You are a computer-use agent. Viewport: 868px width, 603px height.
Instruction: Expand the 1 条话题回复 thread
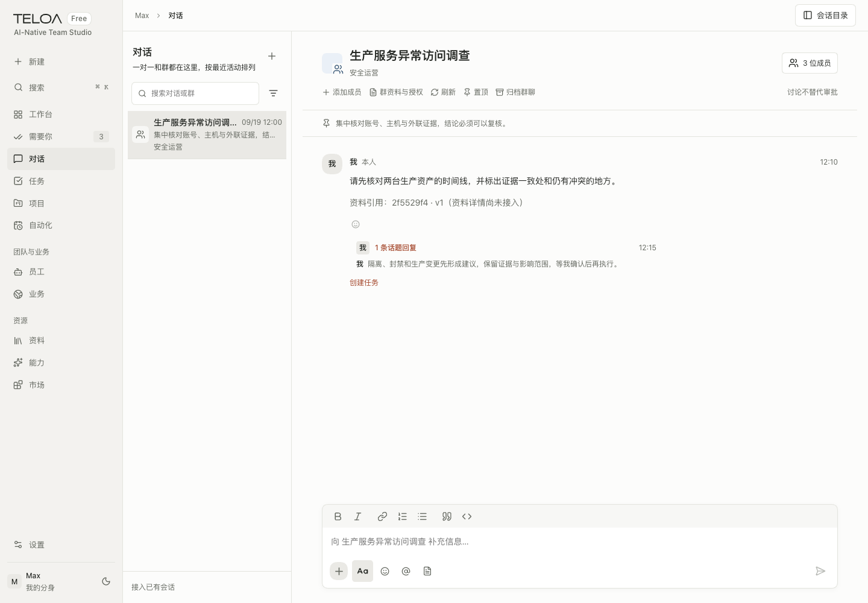(x=395, y=248)
